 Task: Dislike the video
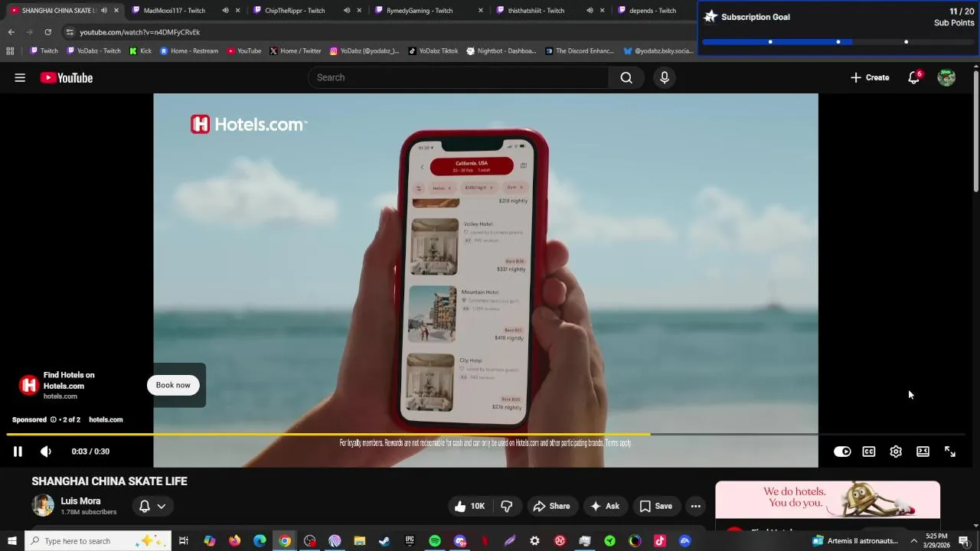click(x=507, y=506)
